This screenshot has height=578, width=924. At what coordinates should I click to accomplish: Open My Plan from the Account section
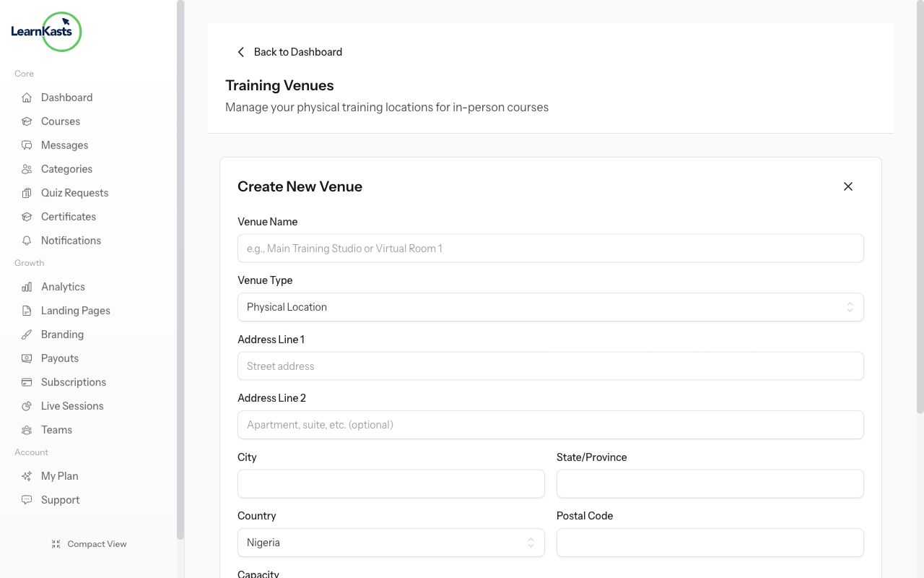tap(58, 475)
